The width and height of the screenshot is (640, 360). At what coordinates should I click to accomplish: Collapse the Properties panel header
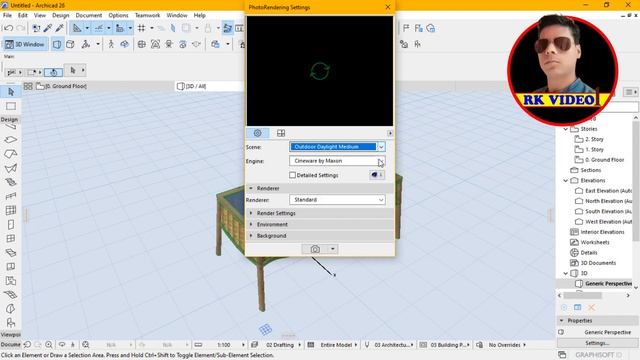[x=598, y=320]
